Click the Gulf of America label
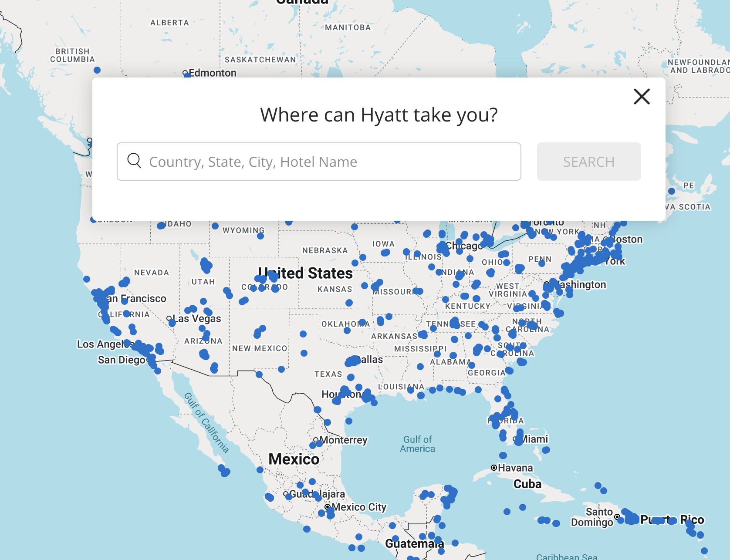The height and width of the screenshot is (560, 730). (x=418, y=444)
